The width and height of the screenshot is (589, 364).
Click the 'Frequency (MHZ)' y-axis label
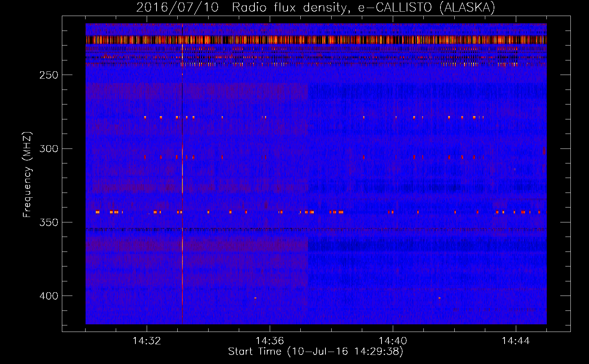27,174
